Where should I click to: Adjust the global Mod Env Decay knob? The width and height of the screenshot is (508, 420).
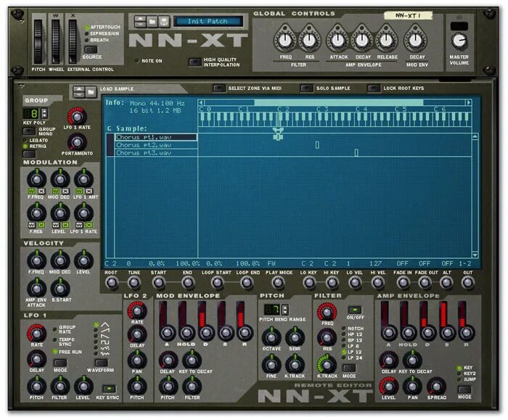[x=416, y=40]
